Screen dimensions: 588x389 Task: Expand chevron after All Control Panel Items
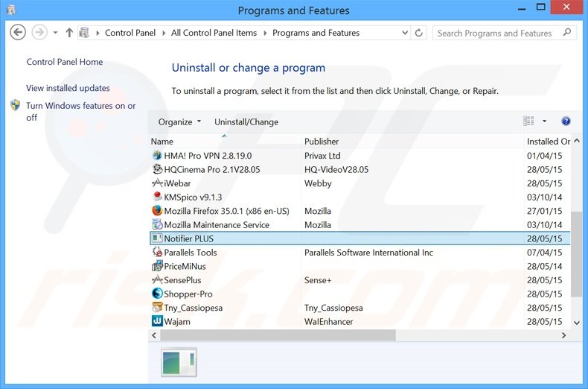(265, 33)
